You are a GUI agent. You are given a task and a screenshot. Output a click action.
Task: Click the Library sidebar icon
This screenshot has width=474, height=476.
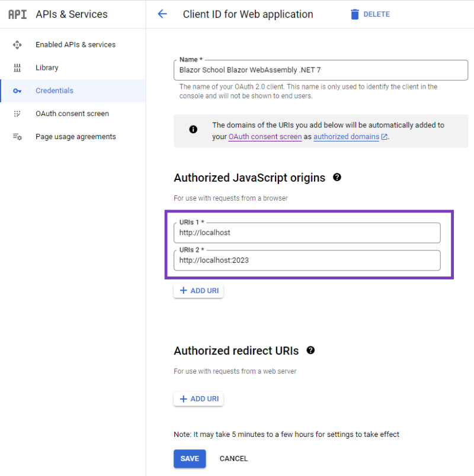pyautogui.click(x=17, y=67)
